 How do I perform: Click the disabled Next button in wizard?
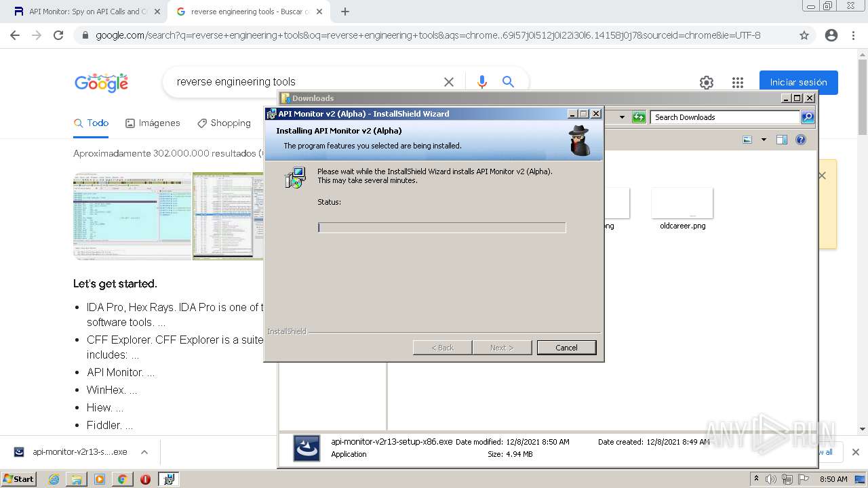click(x=502, y=348)
